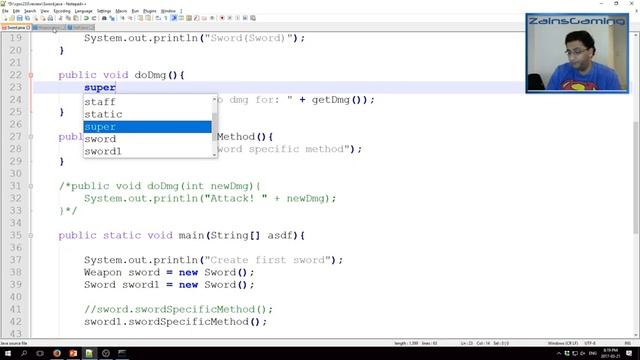
Task: Click line number 37 in the margin
Action: pos(16,260)
